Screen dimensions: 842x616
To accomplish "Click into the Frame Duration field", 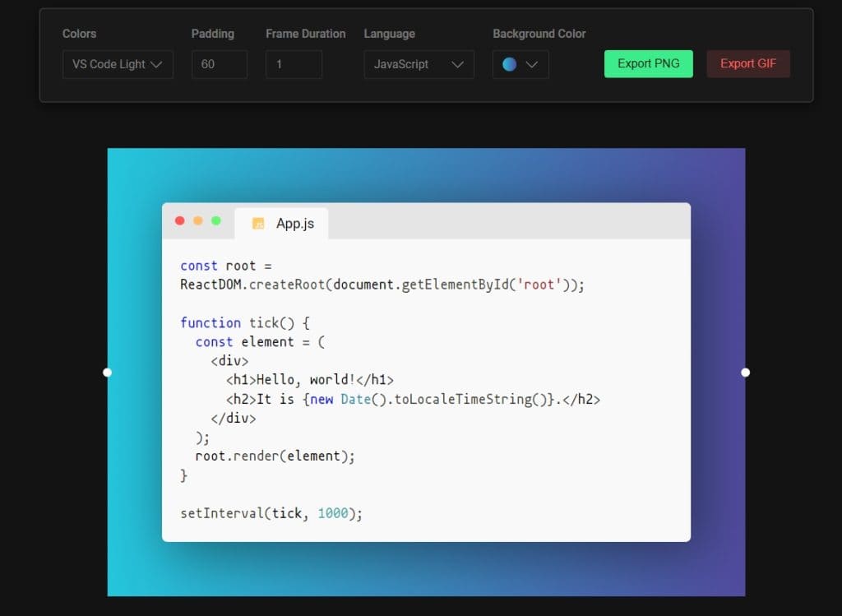I will (x=294, y=64).
